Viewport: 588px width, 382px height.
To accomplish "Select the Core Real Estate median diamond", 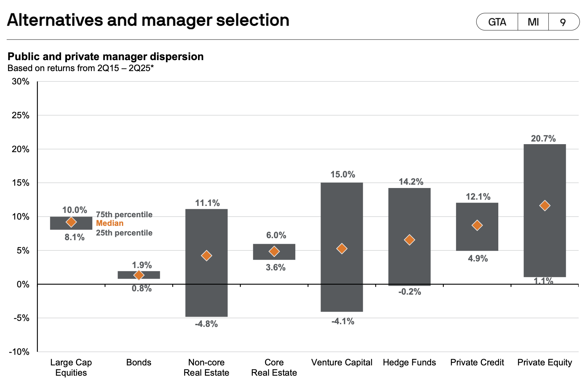I will click(x=274, y=251).
